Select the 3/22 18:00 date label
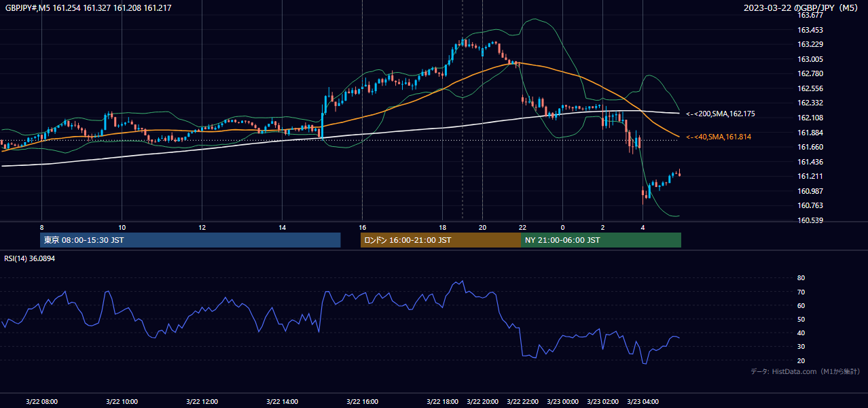The height and width of the screenshot is (408, 868). pos(442,401)
